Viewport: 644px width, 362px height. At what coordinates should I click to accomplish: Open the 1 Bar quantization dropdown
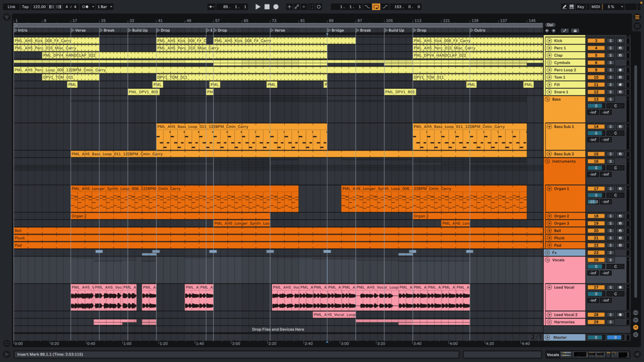105,7
